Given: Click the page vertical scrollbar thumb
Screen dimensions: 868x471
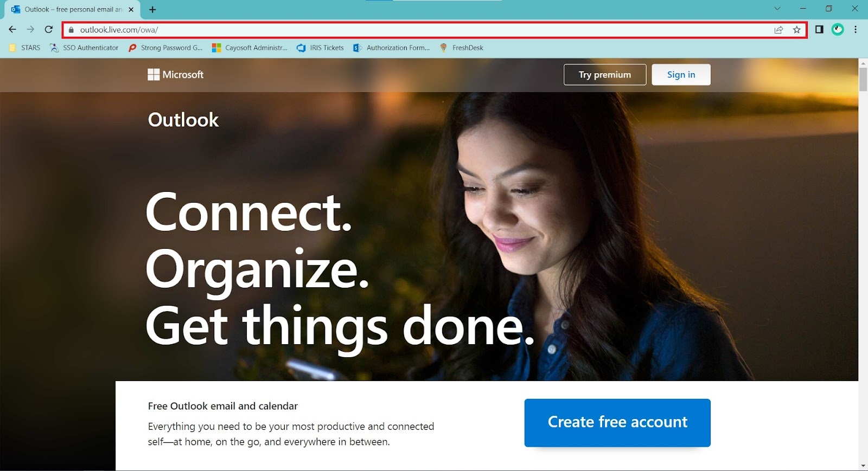Looking at the screenshot, I should coord(863,80).
